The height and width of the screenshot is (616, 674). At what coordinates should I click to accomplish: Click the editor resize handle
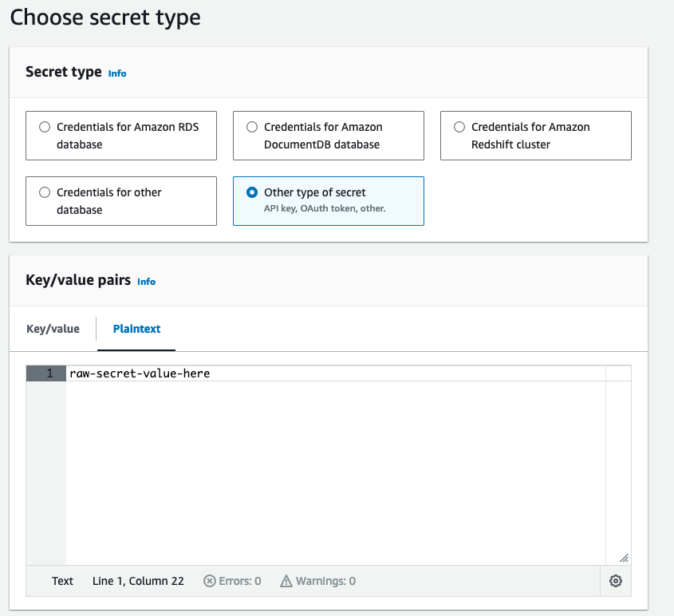(x=625, y=558)
